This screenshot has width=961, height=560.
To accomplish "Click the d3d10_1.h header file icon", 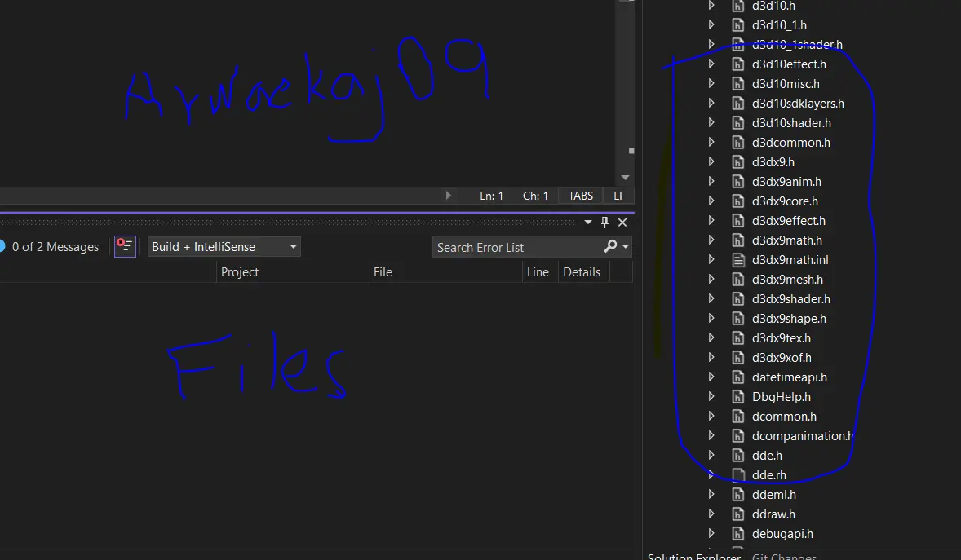I will click(x=738, y=25).
